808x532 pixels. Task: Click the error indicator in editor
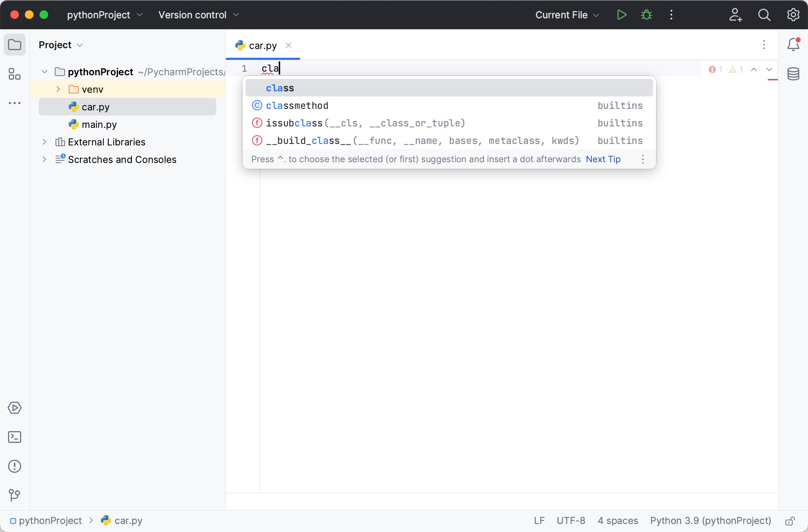pos(715,69)
